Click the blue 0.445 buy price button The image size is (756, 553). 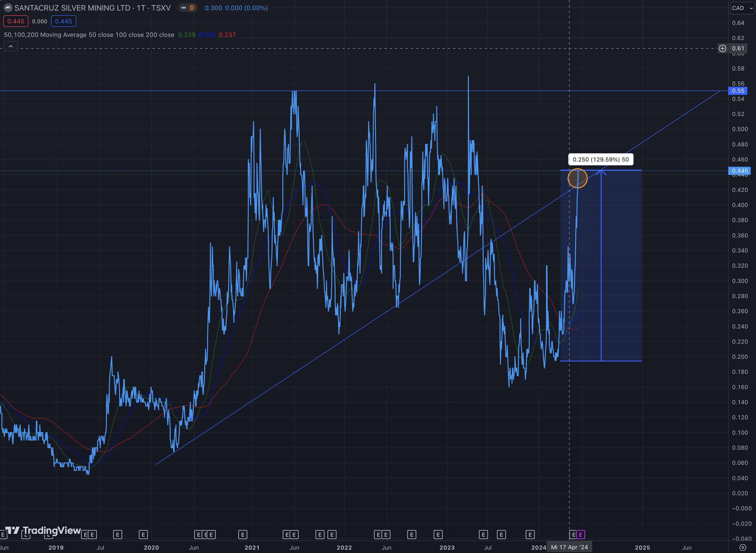[x=63, y=21]
